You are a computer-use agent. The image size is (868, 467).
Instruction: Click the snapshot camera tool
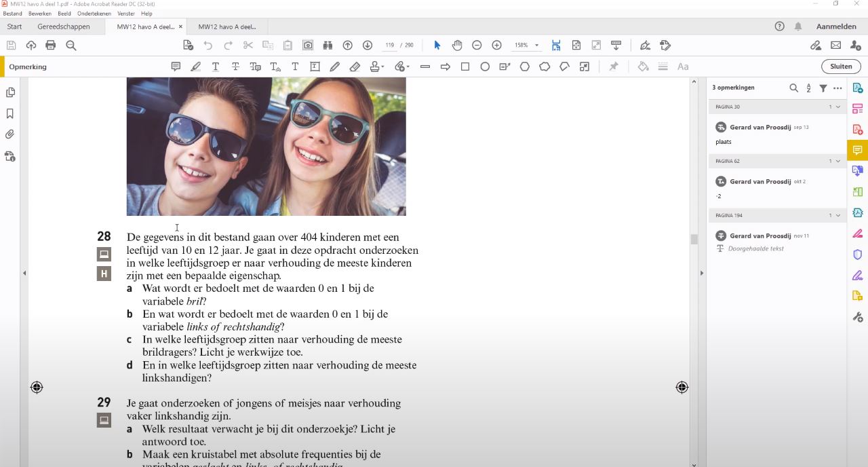tap(308, 45)
